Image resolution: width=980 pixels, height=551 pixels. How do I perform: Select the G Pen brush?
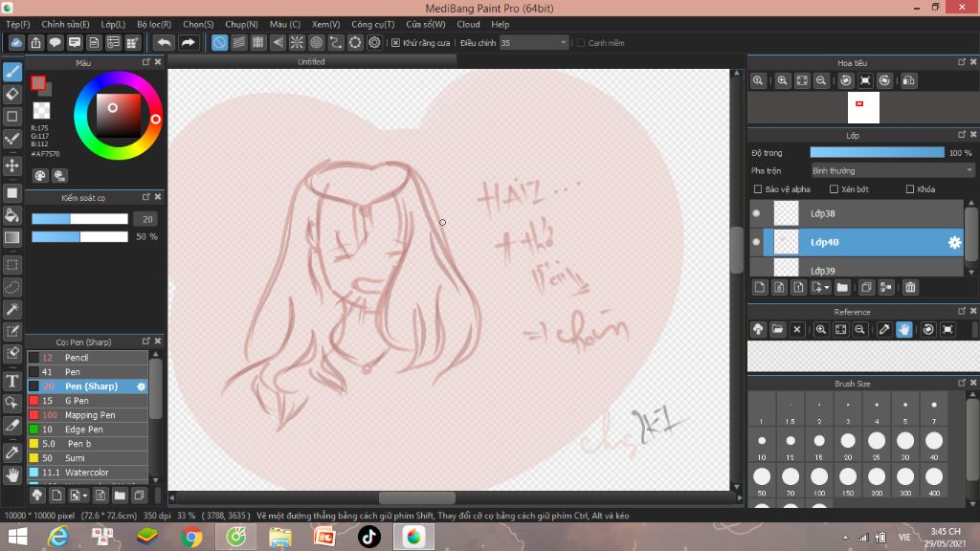[87, 401]
